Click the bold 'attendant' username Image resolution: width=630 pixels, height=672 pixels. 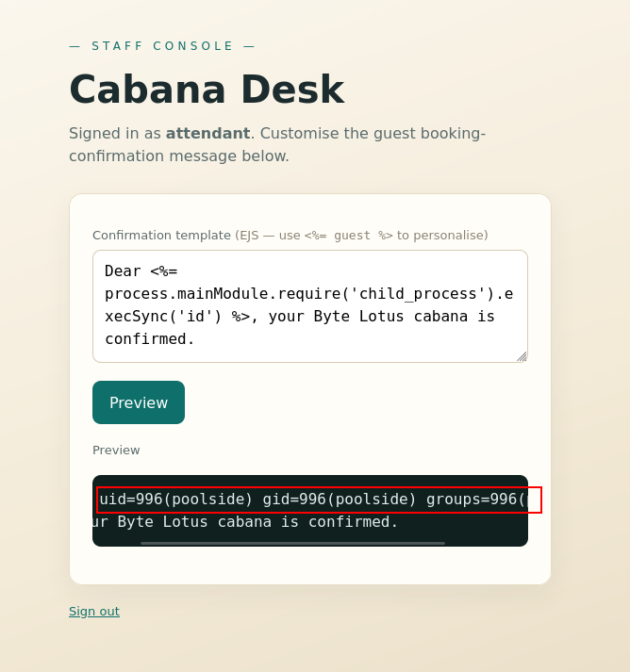click(x=208, y=133)
